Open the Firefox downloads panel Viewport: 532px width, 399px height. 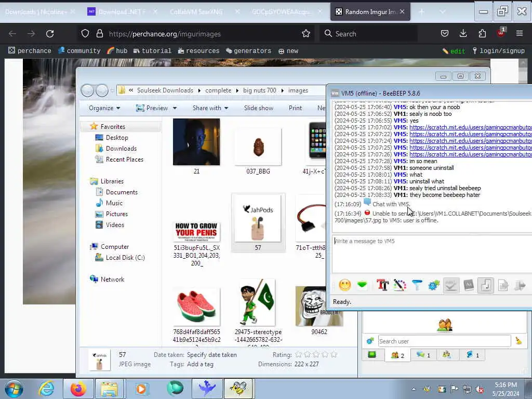pos(463,33)
